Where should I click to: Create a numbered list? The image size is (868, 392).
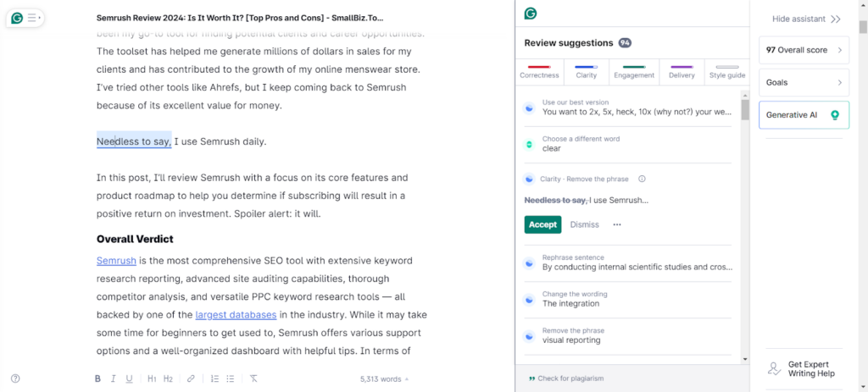click(x=214, y=378)
